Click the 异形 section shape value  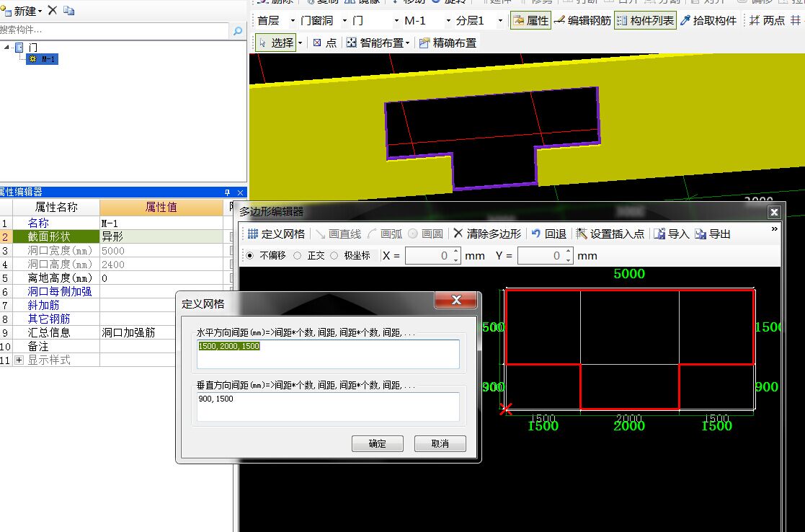click(161, 236)
